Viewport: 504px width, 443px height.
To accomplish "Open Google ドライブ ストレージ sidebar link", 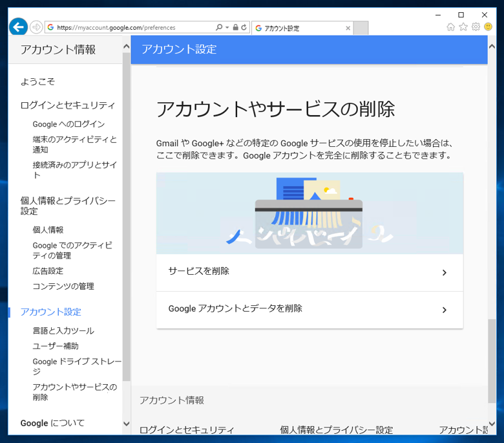I will 77,367.
